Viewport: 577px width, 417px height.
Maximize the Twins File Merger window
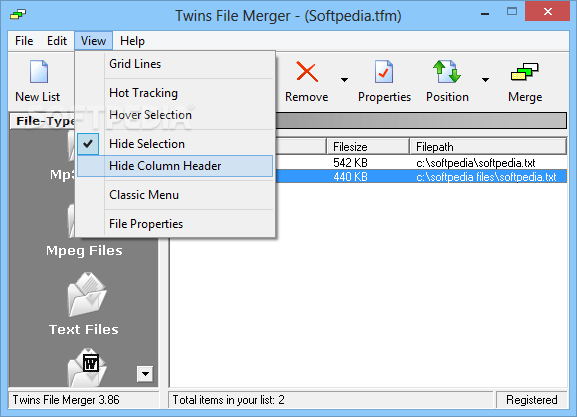click(x=511, y=12)
